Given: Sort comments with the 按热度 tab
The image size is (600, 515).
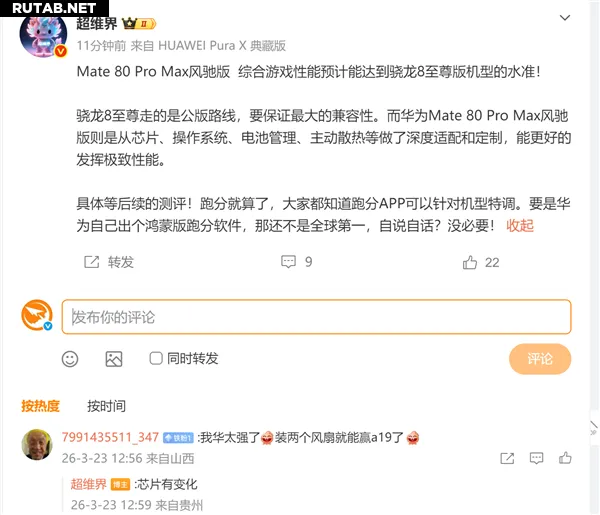Looking at the screenshot, I should (41, 406).
